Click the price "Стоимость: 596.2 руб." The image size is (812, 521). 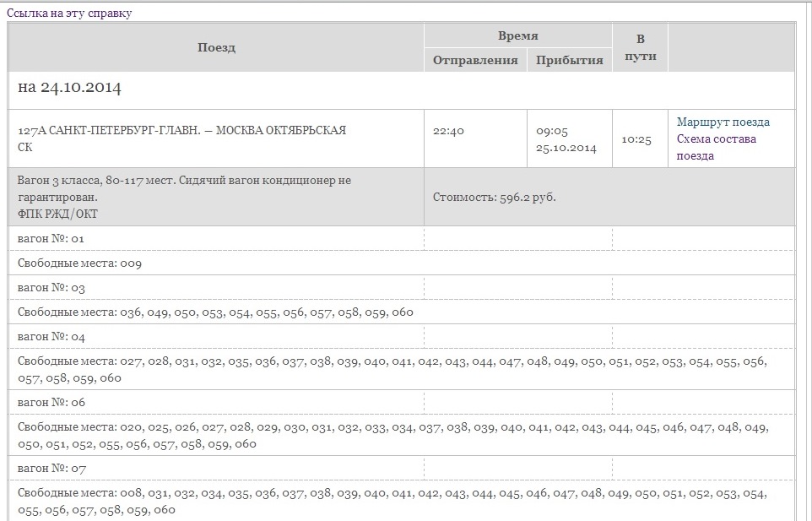click(495, 197)
